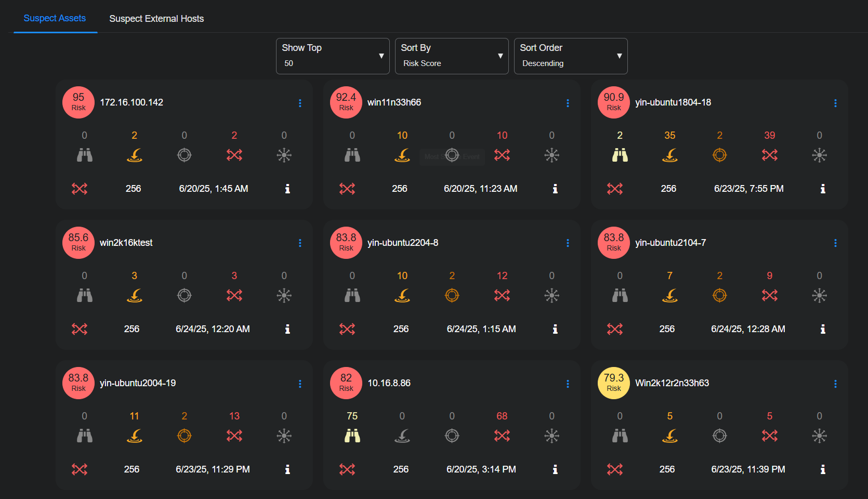This screenshot has width=868, height=499.
Task: Click binoculars icon on yin-ubuntu1804-18 card
Action: click(x=620, y=155)
